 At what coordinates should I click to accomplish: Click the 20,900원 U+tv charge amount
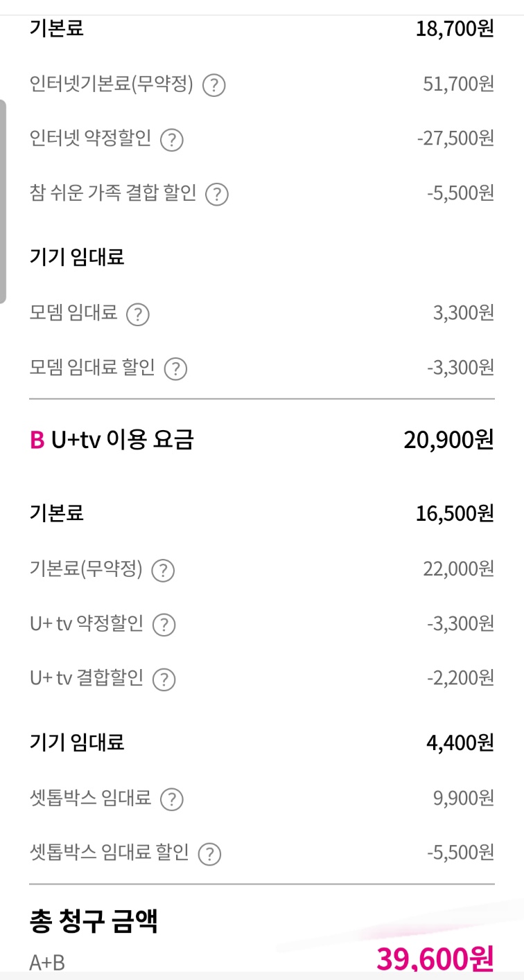pos(448,440)
